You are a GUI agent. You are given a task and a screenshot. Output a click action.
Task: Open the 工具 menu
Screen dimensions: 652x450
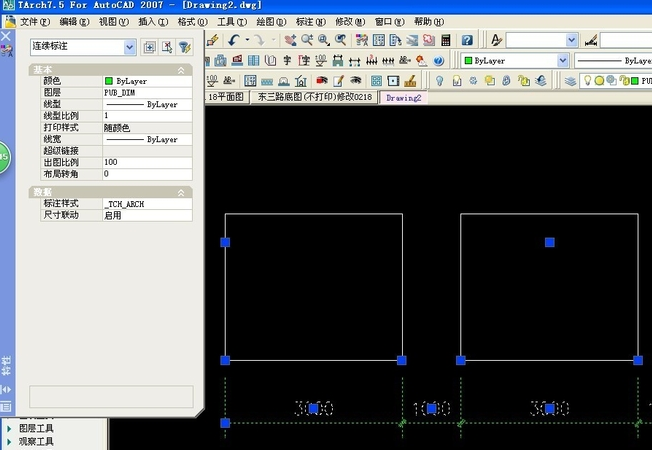pos(232,22)
